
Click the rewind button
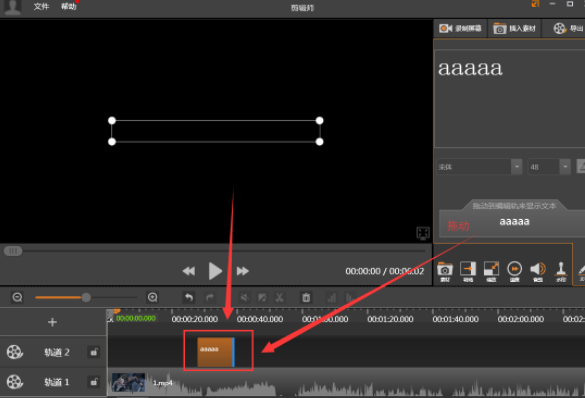(189, 271)
